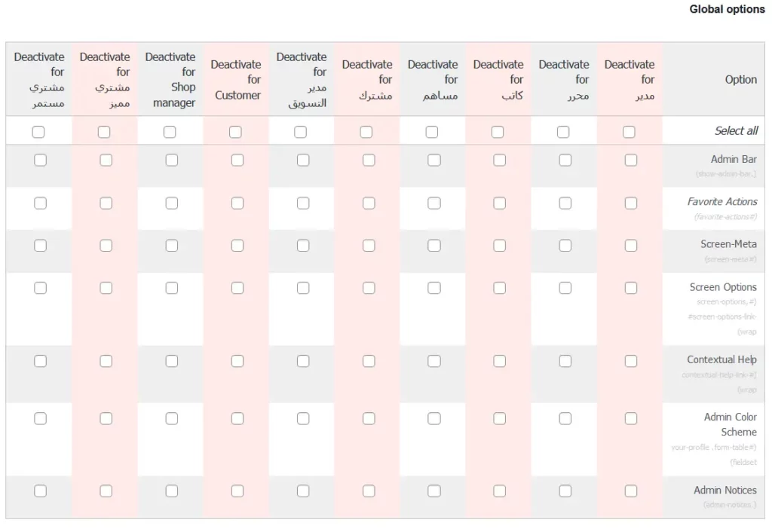Check Screen-Meta box for كاتب role
772x532 pixels.
point(500,245)
